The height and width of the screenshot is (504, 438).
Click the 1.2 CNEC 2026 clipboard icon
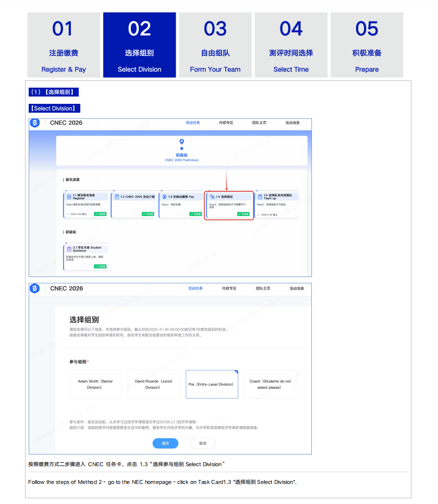point(117,197)
